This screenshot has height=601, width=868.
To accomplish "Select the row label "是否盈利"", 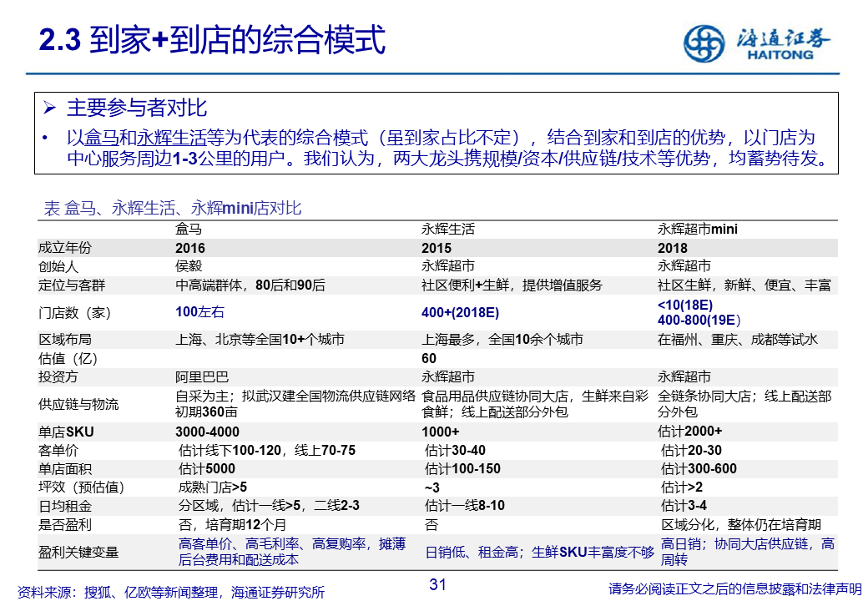I will (x=65, y=525).
